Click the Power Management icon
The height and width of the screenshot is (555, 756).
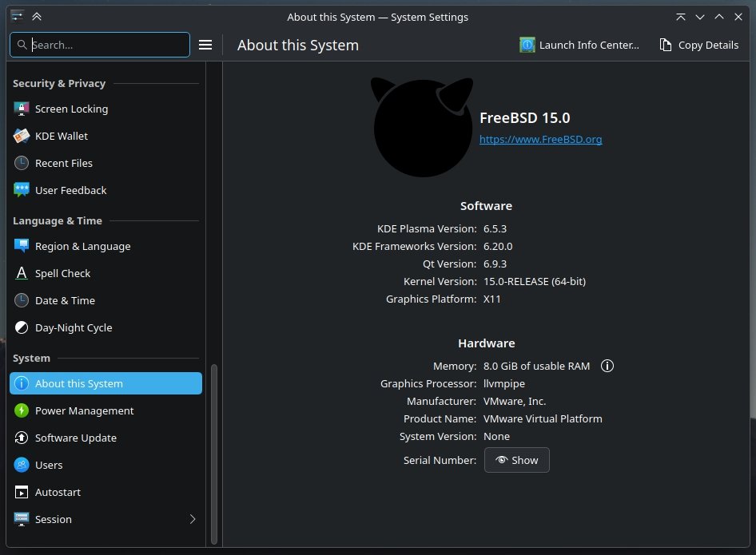22,410
